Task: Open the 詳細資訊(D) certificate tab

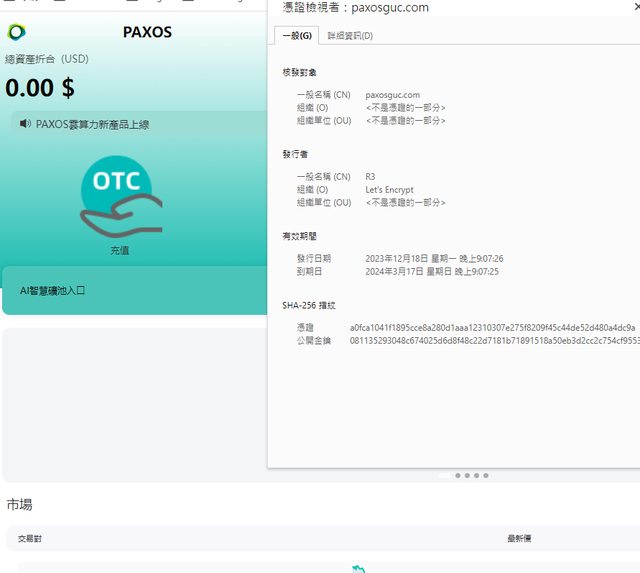Action: (x=350, y=36)
